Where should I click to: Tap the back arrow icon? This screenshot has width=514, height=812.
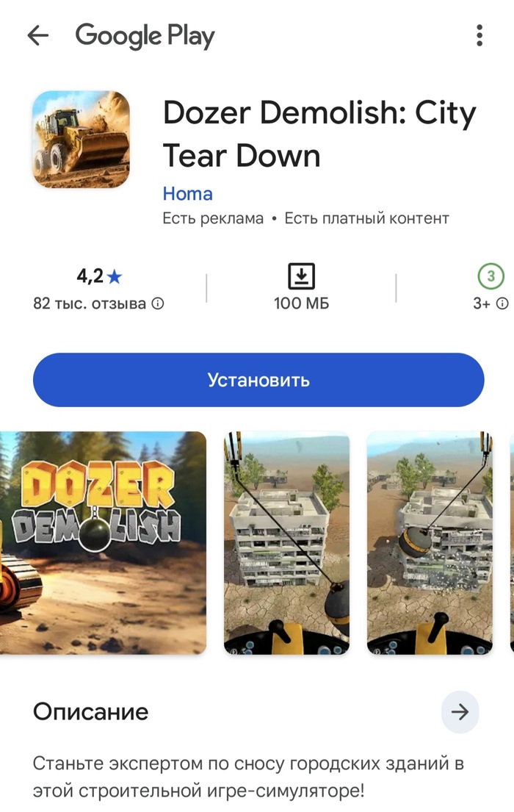click(x=37, y=36)
